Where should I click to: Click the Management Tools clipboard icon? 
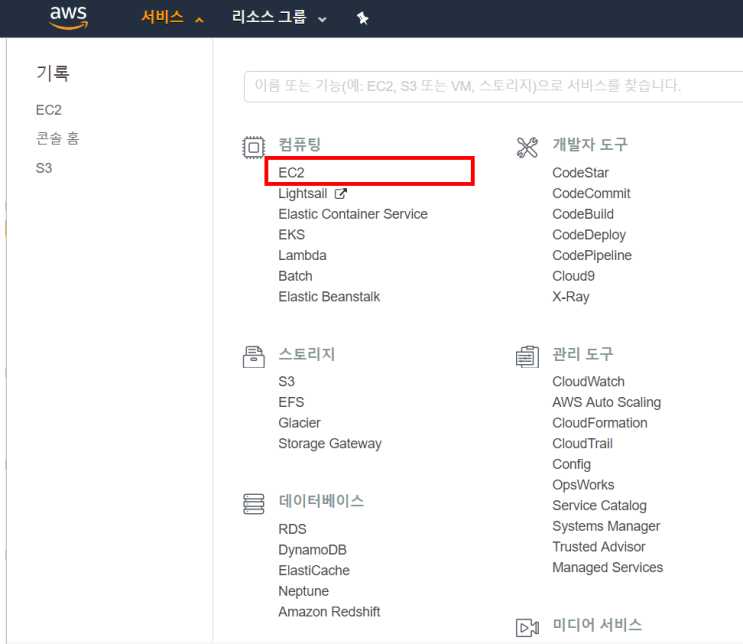click(527, 357)
